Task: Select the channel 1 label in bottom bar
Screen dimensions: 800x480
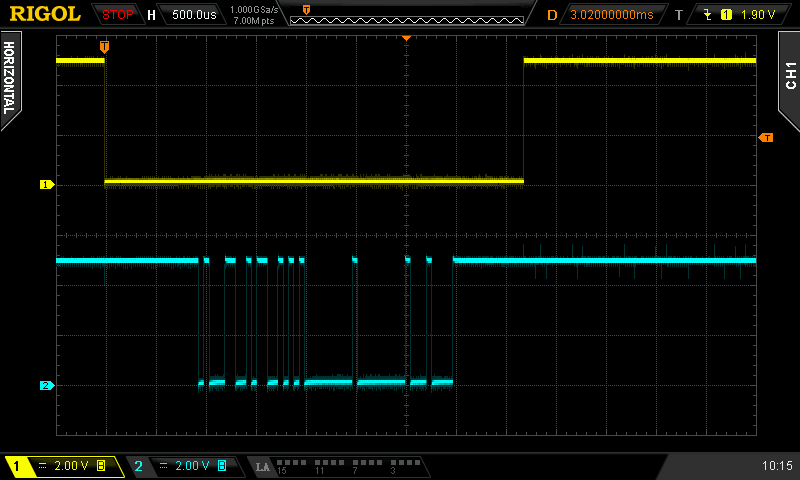Action: (x=16, y=466)
